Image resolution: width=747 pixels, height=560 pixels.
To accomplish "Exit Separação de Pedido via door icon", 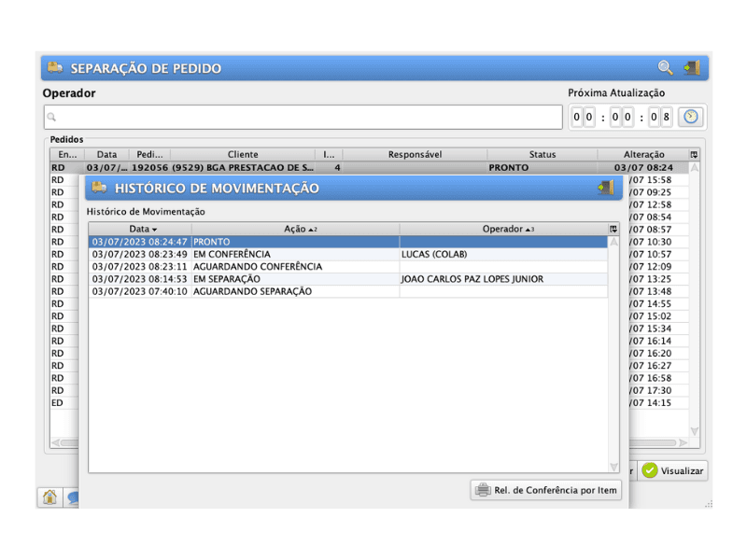I will pyautogui.click(x=691, y=68).
